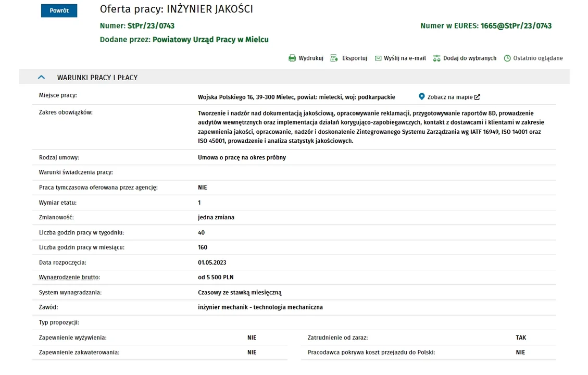Click the Zmianowość label

tap(56, 217)
